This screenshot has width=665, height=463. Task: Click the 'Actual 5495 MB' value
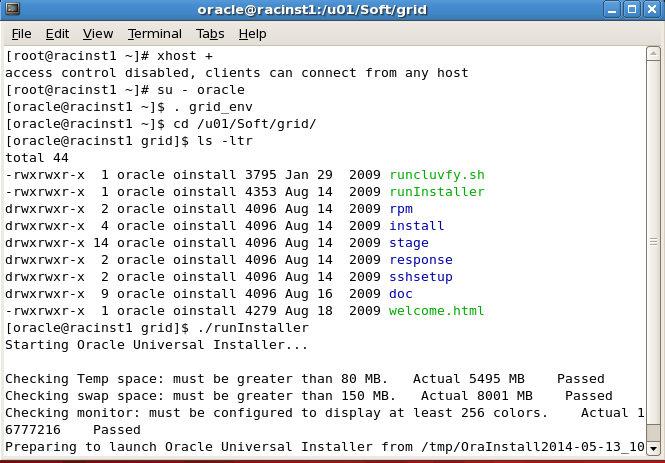pos(469,379)
